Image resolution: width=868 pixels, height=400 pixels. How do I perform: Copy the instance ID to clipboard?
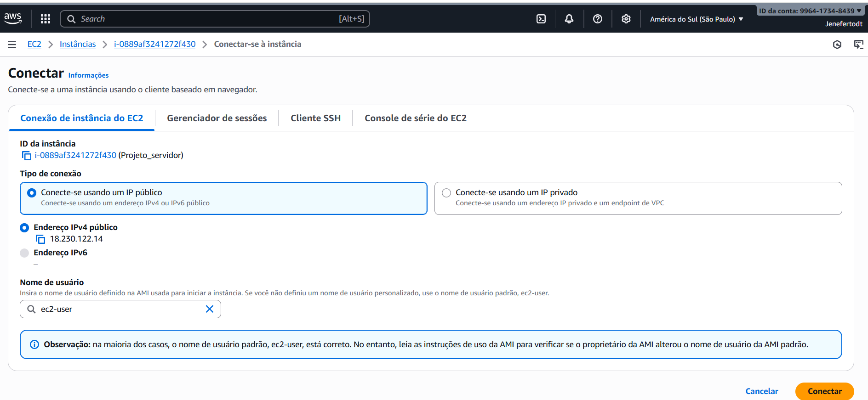(27, 156)
